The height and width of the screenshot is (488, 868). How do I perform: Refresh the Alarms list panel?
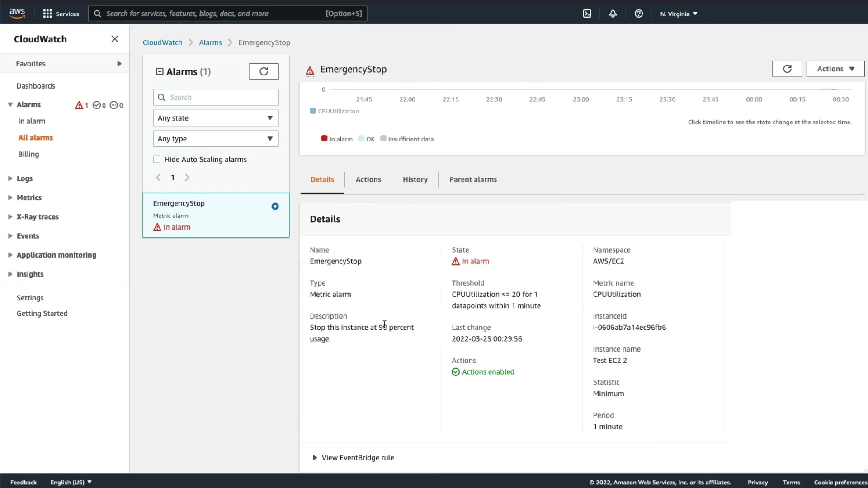coord(264,71)
